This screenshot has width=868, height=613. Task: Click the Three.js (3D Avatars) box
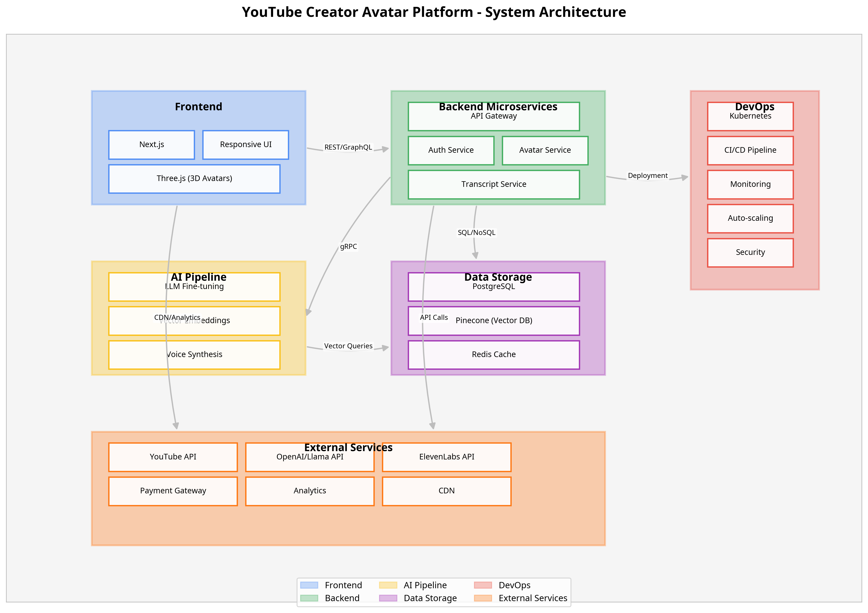point(194,179)
